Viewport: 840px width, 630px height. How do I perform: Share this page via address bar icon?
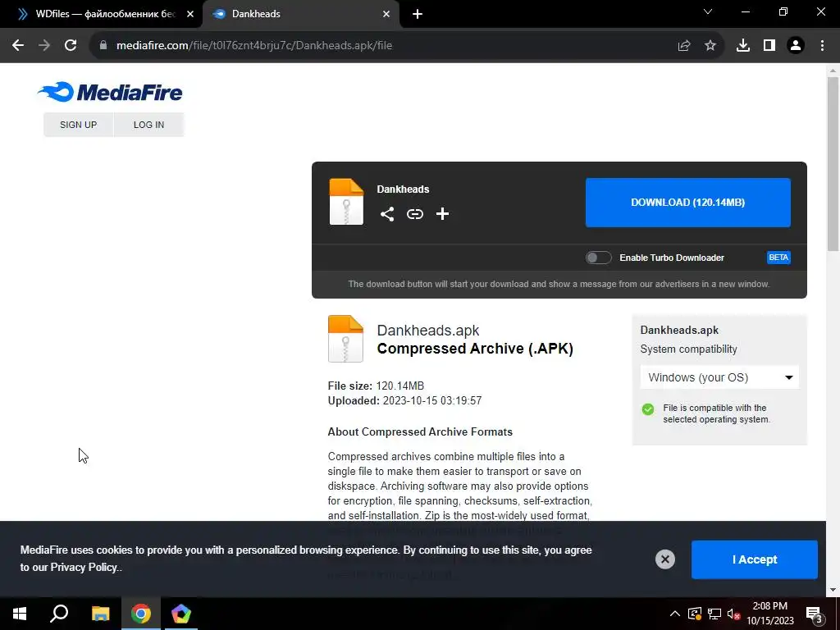point(684,46)
